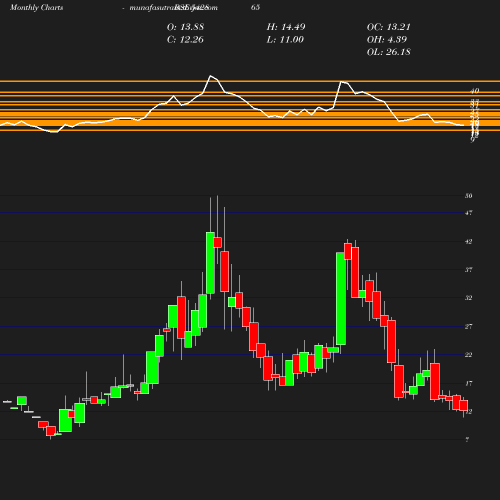Click the upper indicator axis label 40
The width and height of the screenshot is (500, 500).
click(x=475, y=91)
